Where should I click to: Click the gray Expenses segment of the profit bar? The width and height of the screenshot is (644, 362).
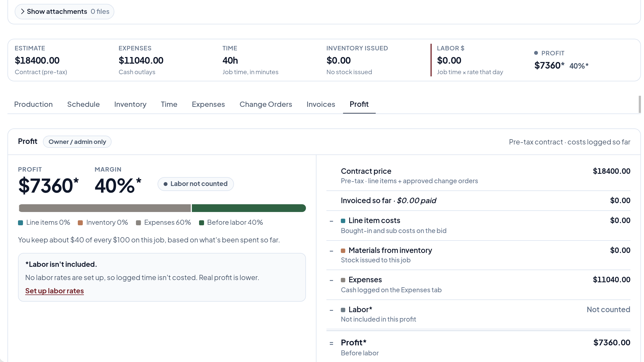tap(105, 208)
